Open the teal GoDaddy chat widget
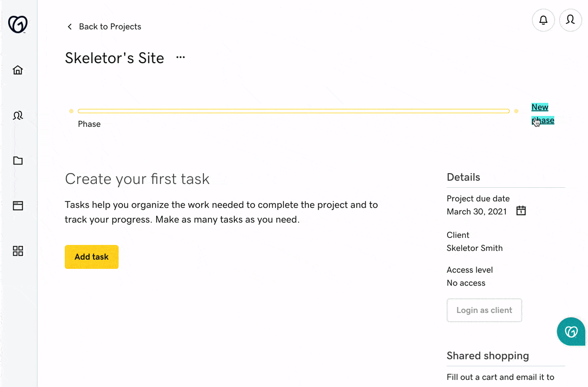The width and height of the screenshot is (588, 387). point(571,331)
